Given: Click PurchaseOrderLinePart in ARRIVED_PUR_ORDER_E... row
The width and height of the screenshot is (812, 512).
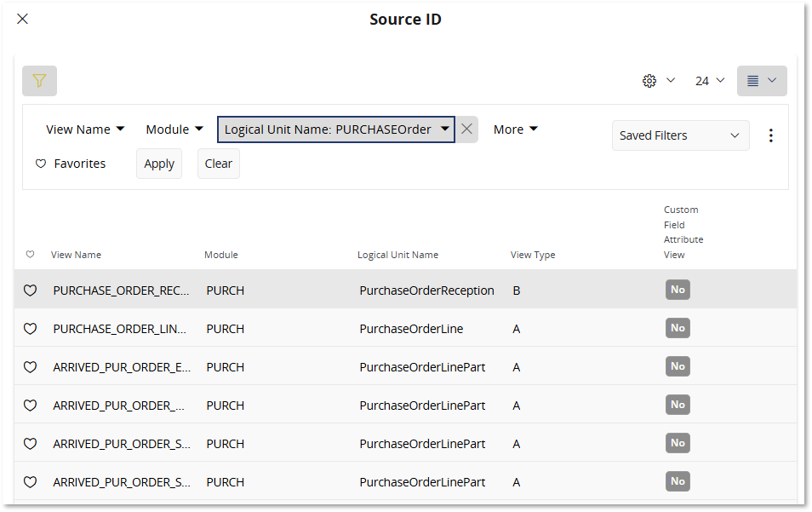Looking at the screenshot, I should point(422,367).
